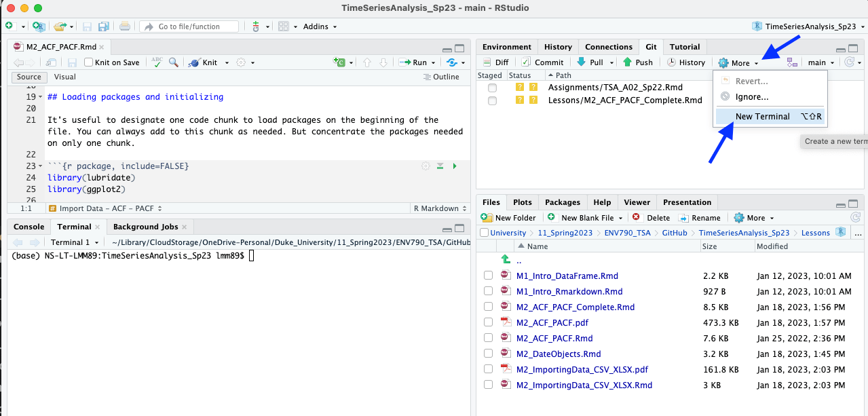Open the New Blank File dropdown
Screen dimensions: 868x416
619,218
